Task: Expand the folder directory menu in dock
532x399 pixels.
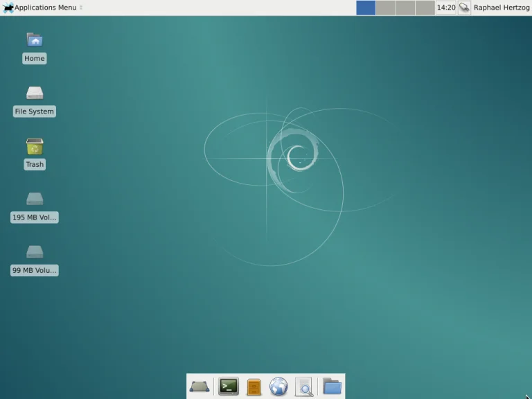Action: (x=332, y=387)
